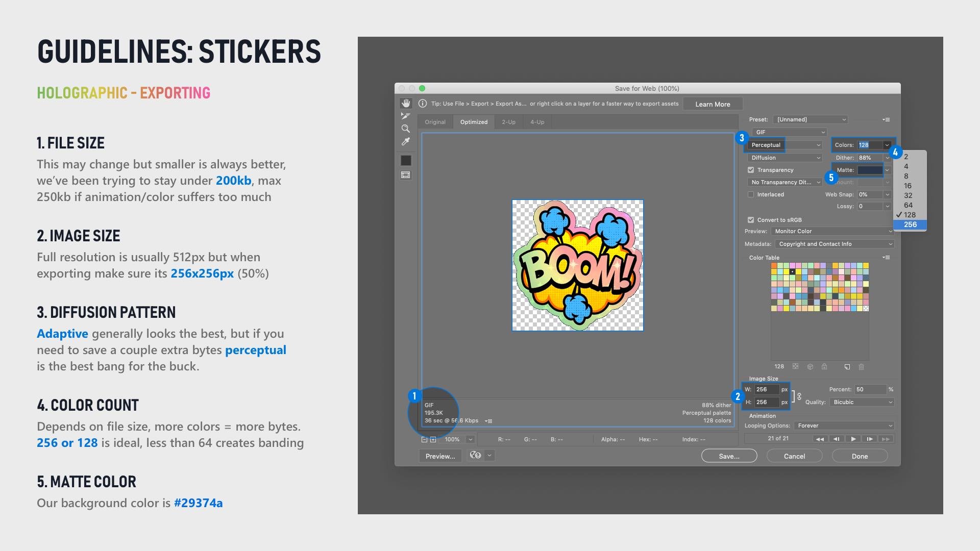Click the constrain proportions link icon
Viewport: 980px width, 551px height.
tap(799, 396)
